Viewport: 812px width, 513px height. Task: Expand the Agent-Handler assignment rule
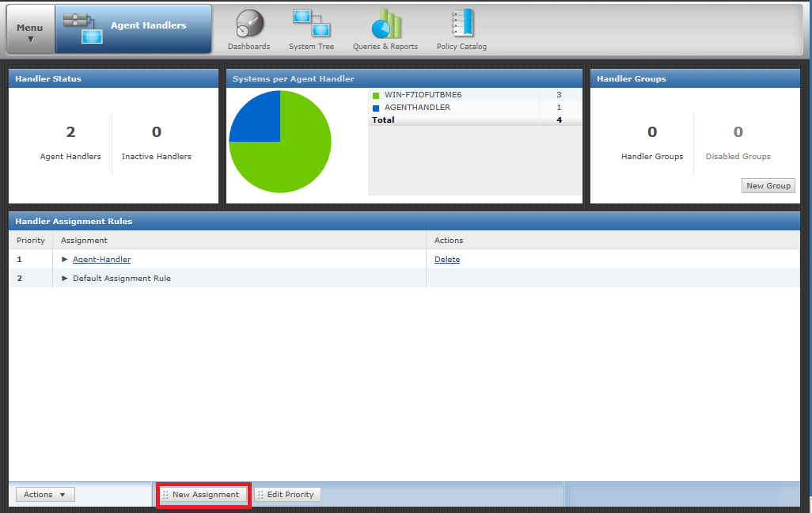pos(65,259)
